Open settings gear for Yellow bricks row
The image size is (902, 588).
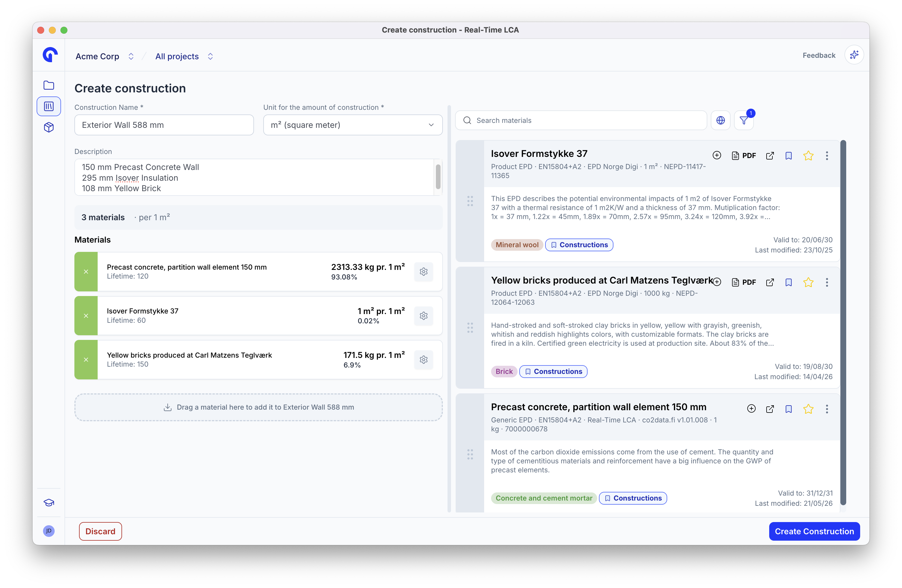(424, 360)
